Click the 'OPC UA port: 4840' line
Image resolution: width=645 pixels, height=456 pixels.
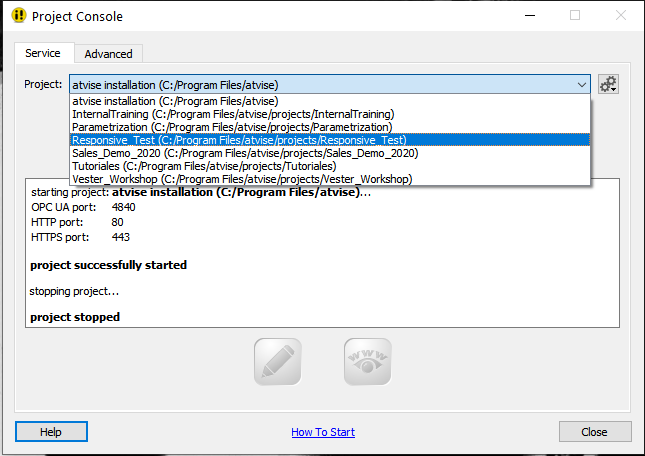point(83,207)
